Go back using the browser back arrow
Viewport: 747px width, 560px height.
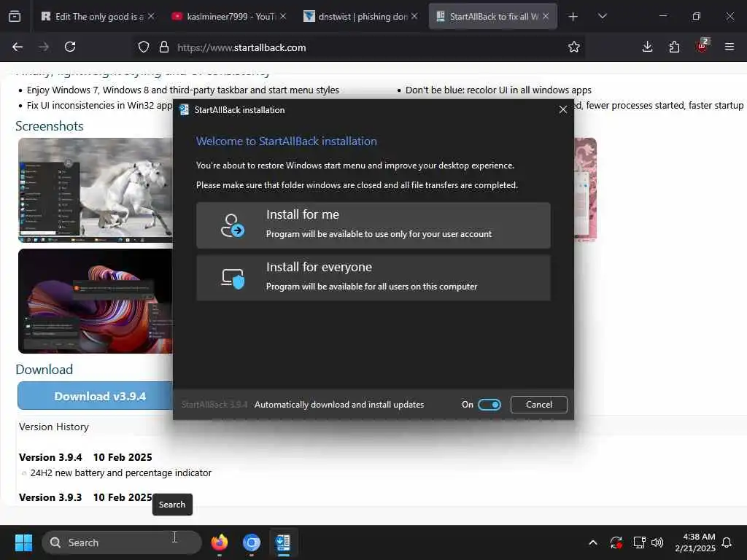18,47
